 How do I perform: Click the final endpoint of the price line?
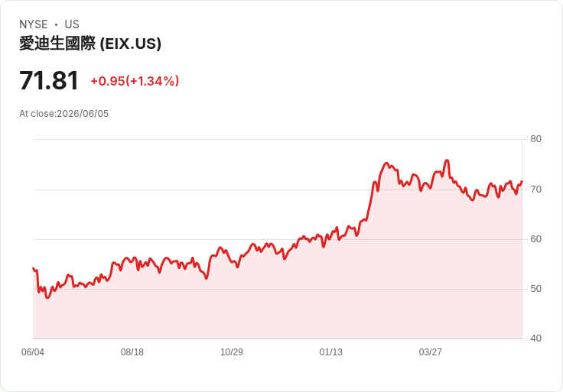522,181
